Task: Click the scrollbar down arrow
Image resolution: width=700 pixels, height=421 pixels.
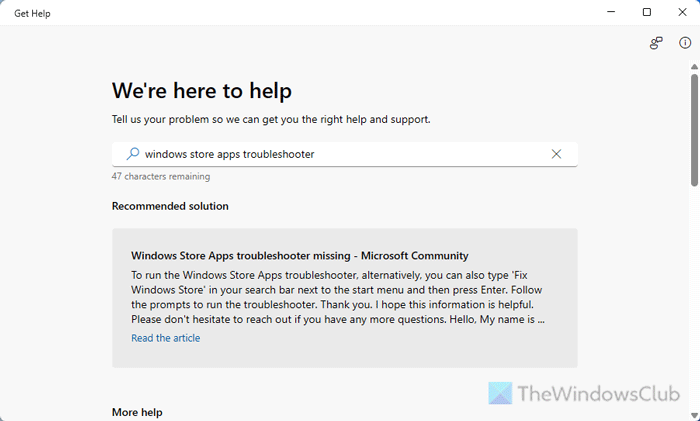Action: 694,414
